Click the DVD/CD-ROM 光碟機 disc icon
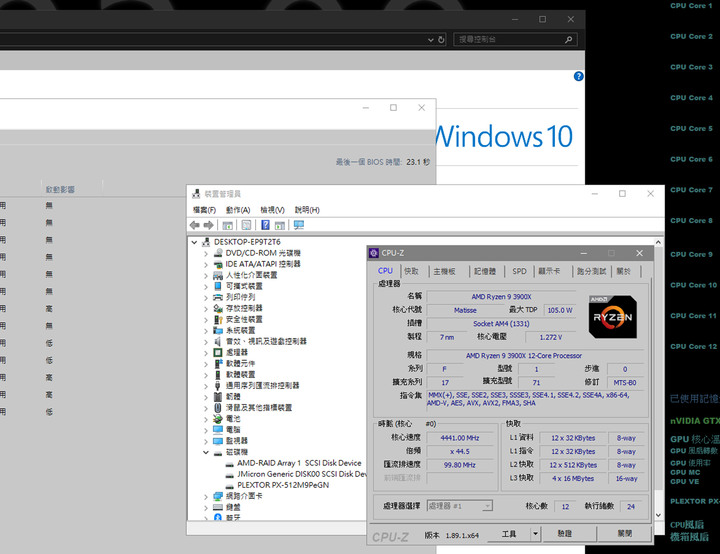The image size is (720, 554). [218, 253]
